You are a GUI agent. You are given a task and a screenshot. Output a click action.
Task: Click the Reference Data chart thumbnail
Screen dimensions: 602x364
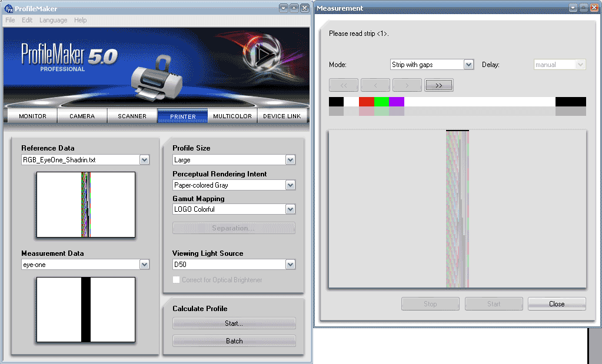(x=86, y=205)
